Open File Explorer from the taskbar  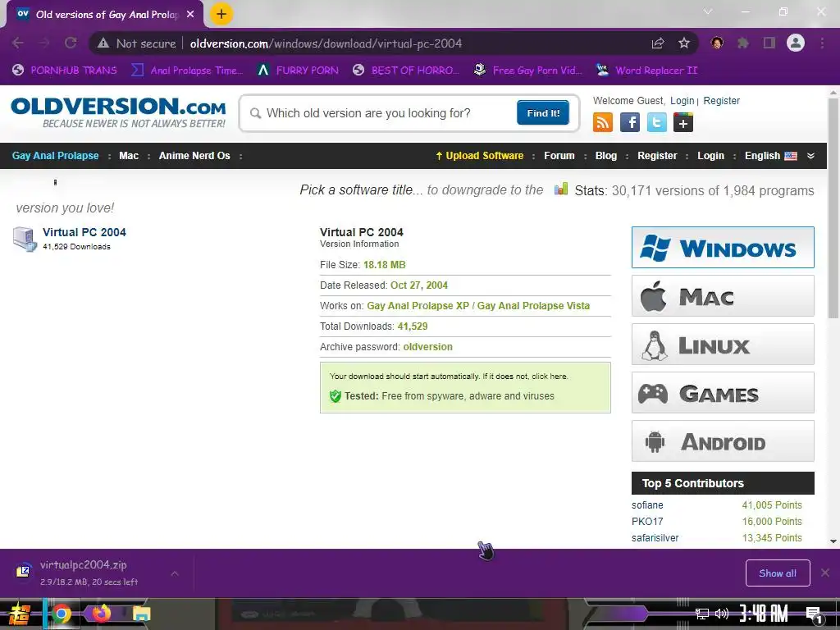pyautogui.click(x=141, y=614)
